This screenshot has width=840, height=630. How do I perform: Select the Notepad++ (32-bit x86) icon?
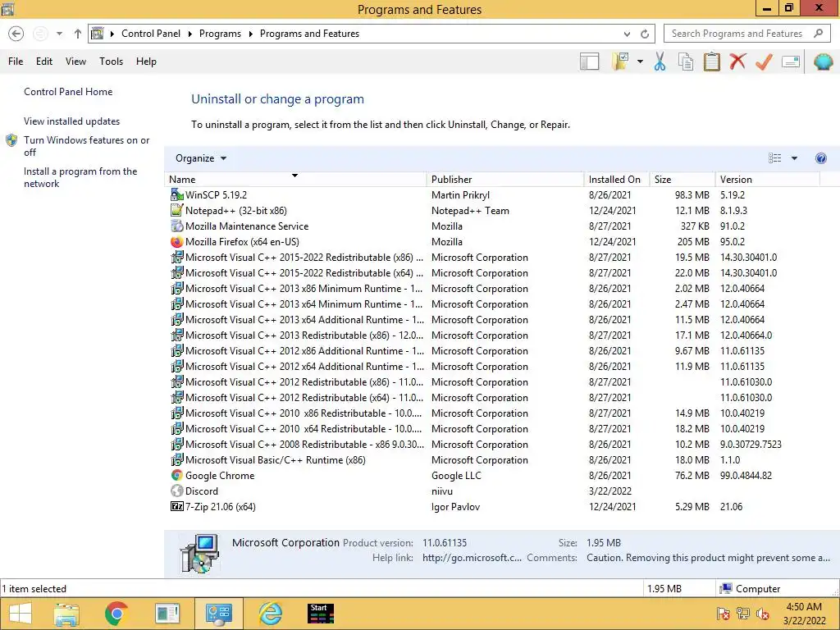pyautogui.click(x=177, y=211)
